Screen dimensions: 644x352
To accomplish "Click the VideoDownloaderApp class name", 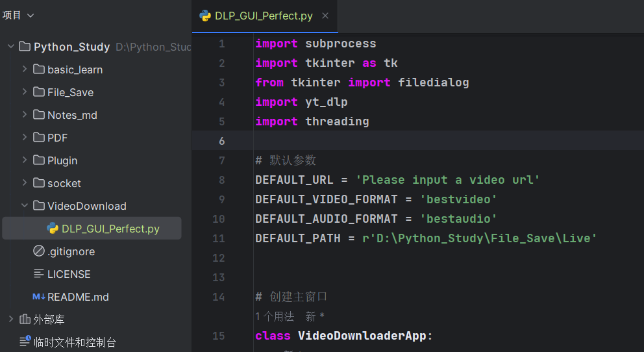I will 362,336.
